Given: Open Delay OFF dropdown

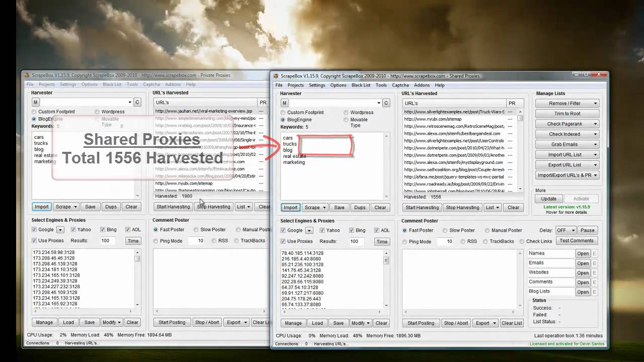Looking at the screenshot, I should (x=566, y=230).
